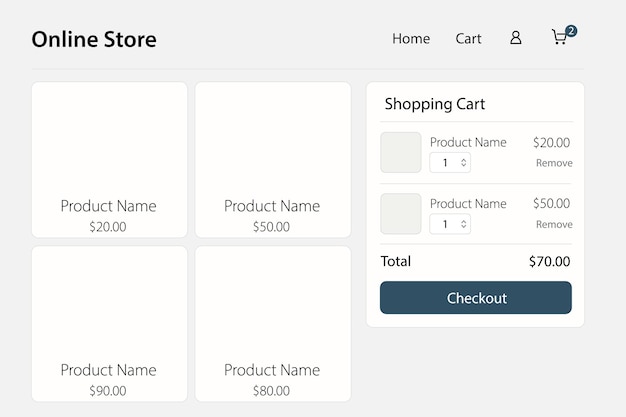Open the user account profile icon

pyautogui.click(x=515, y=38)
